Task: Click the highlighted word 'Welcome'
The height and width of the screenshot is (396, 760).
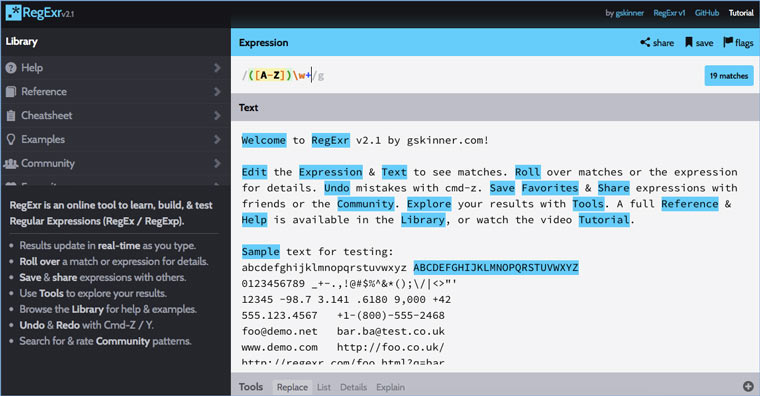Action: coord(264,140)
